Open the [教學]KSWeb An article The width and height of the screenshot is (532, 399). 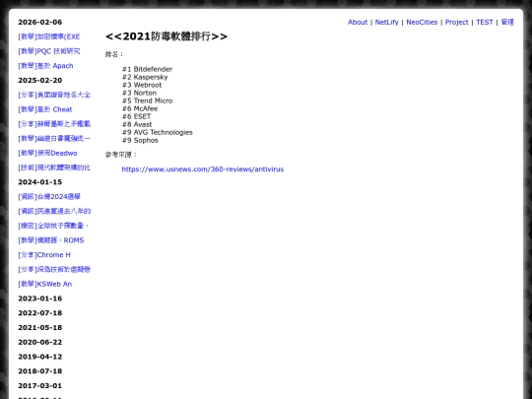(x=44, y=284)
